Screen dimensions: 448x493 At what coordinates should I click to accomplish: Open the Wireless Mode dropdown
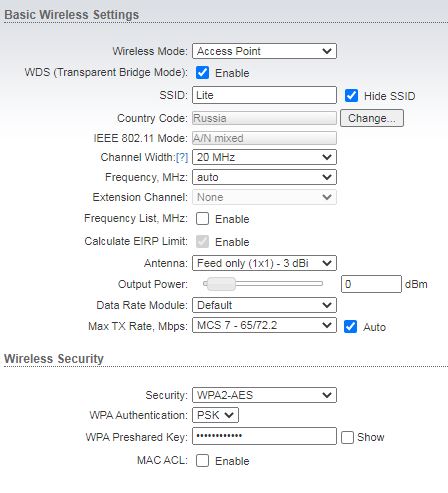click(x=264, y=51)
